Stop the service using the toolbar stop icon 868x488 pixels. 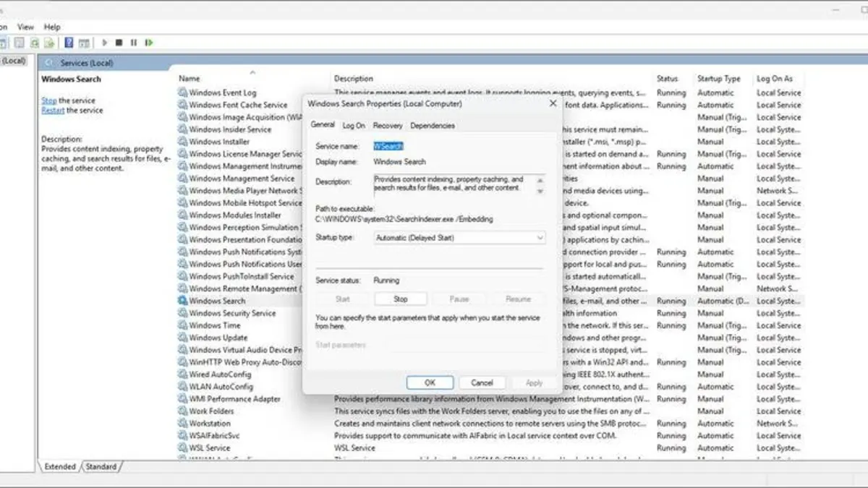point(119,42)
